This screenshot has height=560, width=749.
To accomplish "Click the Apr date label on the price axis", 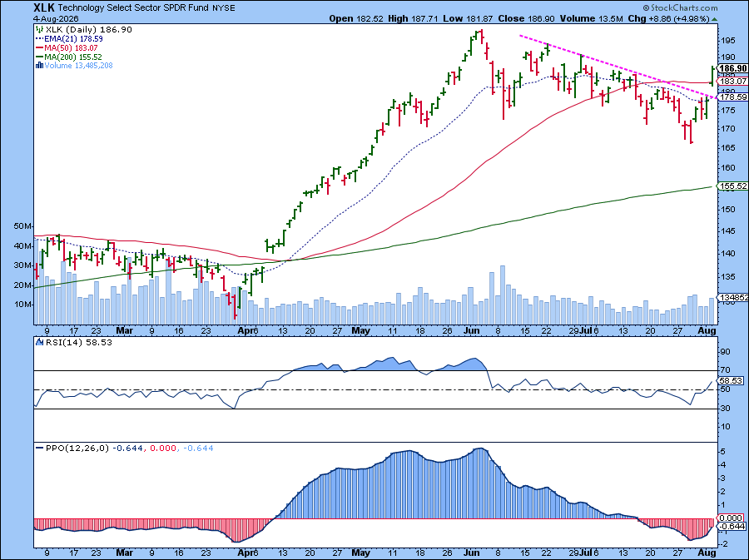I will (x=245, y=330).
